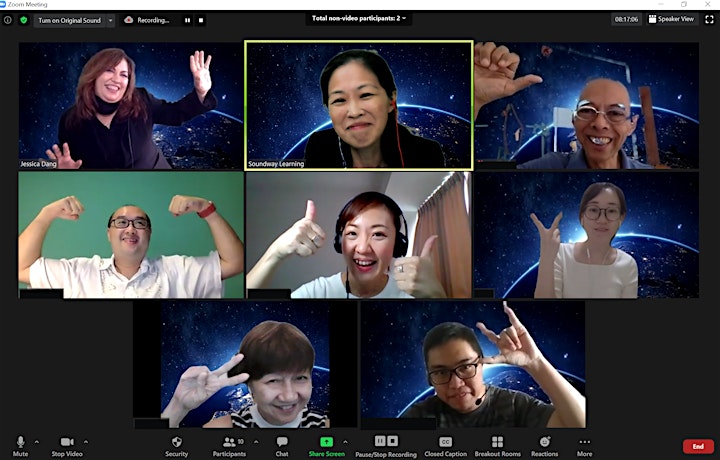Open the Chat panel
Image resolution: width=720 pixels, height=460 pixels.
pos(282,446)
